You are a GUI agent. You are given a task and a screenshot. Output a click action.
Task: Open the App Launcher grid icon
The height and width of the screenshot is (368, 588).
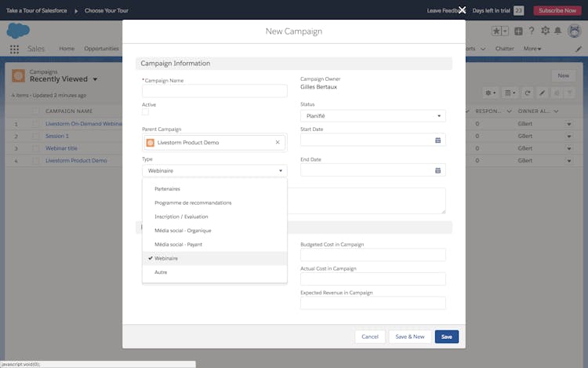(x=14, y=49)
